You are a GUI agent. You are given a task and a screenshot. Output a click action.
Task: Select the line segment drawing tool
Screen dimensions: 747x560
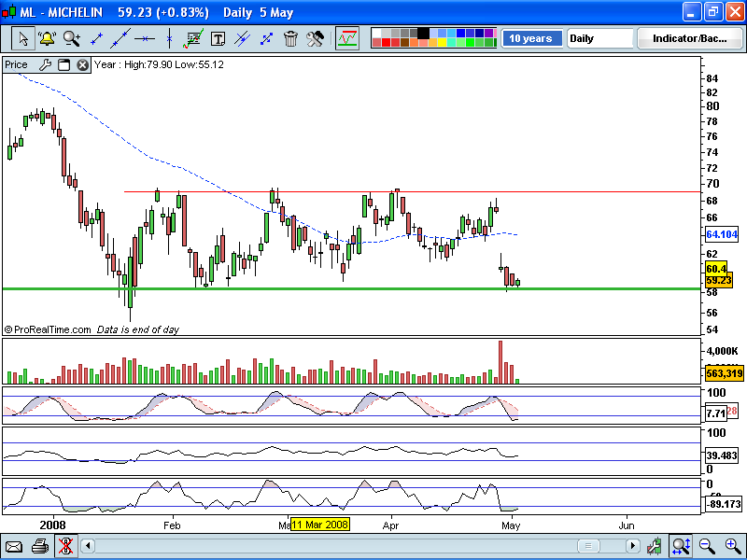pos(97,38)
